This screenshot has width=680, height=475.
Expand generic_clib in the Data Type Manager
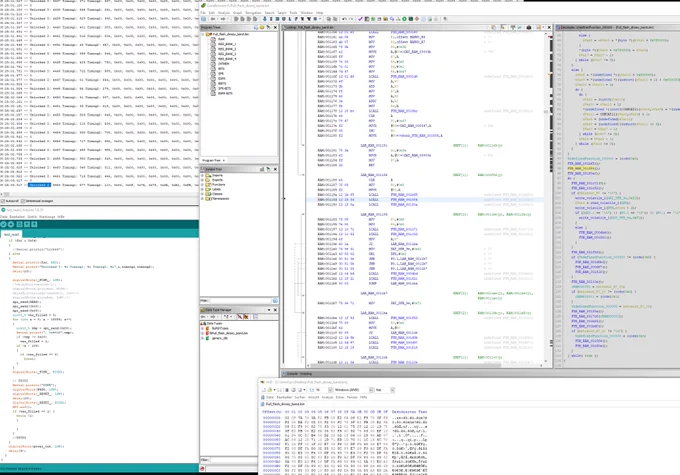tap(203, 338)
